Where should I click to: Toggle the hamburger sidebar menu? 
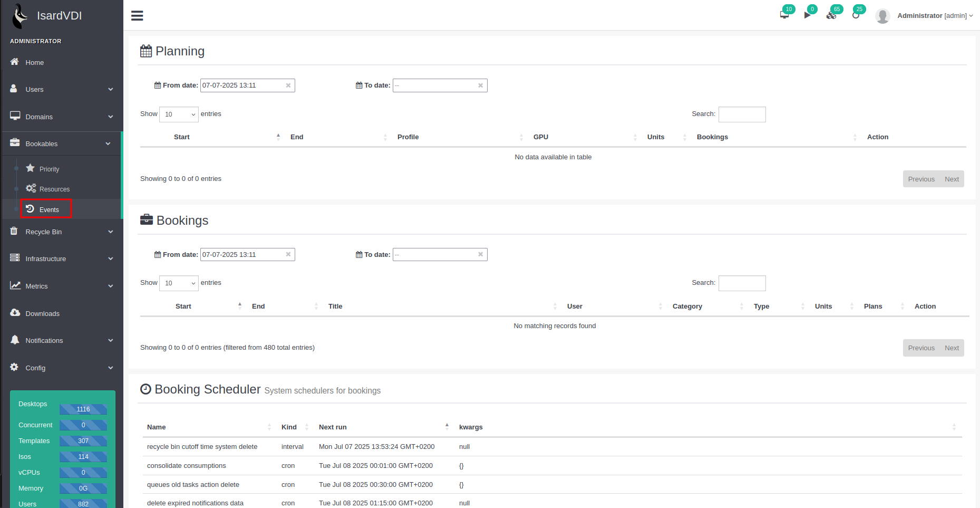click(x=137, y=16)
